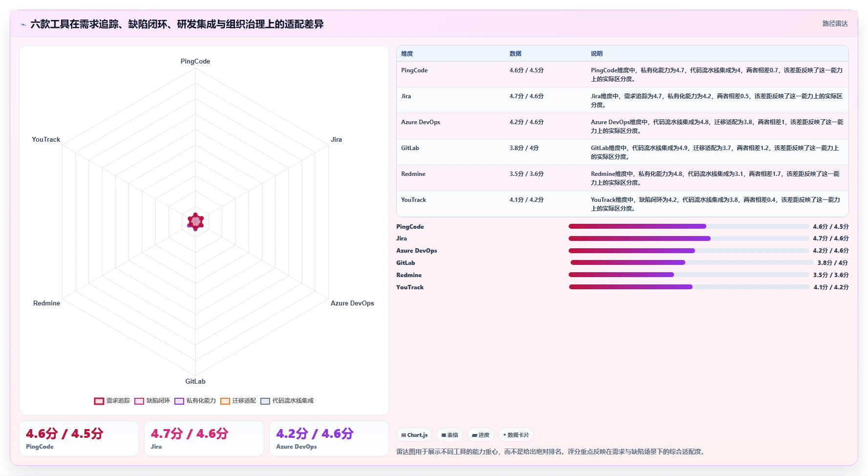Toggle the 缺陷闭环 legend series

tap(152, 401)
